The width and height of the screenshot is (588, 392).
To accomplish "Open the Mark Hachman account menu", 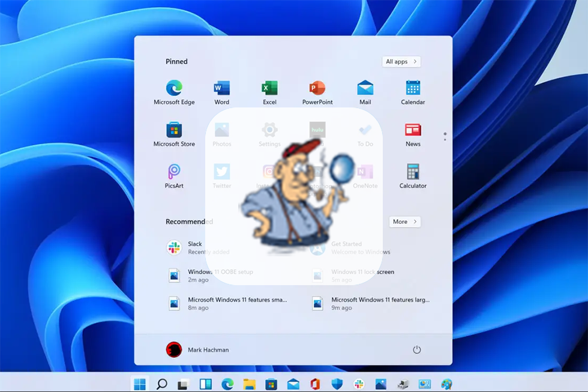I will point(197,349).
